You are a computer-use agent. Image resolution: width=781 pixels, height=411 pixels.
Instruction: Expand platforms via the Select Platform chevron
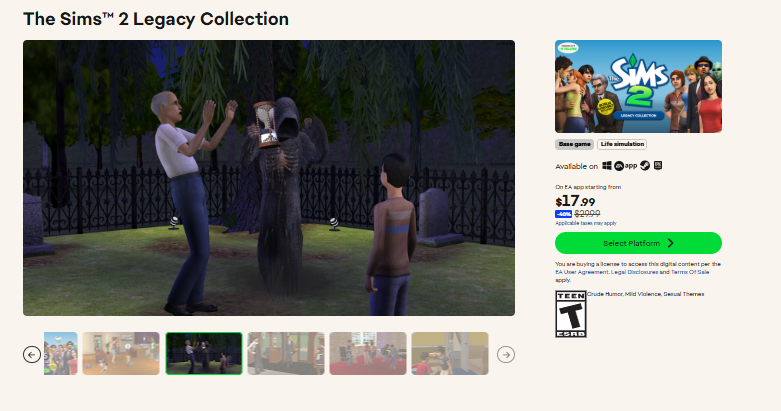(x=670, y=243)
